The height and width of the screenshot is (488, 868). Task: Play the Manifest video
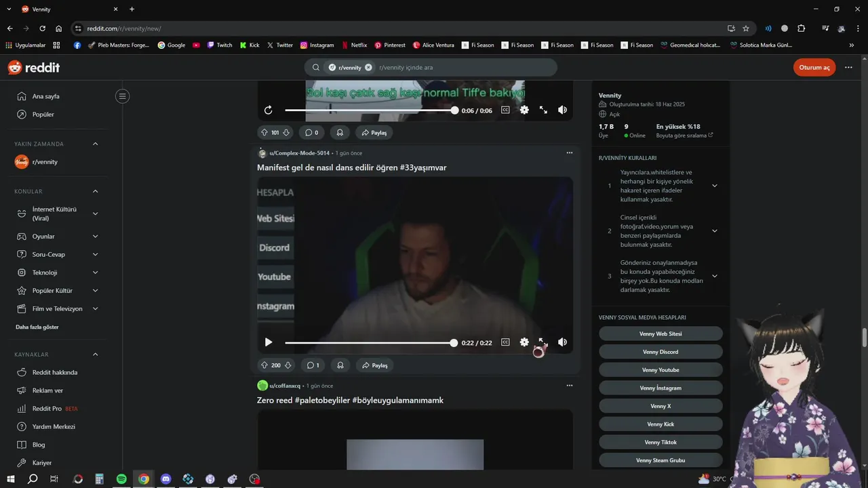click(269, 342)
